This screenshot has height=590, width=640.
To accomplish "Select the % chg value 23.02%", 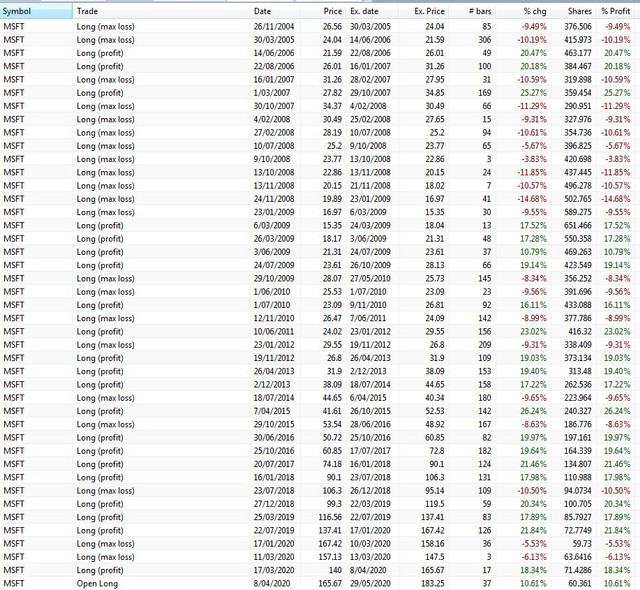I will click(x=533, y=332).
